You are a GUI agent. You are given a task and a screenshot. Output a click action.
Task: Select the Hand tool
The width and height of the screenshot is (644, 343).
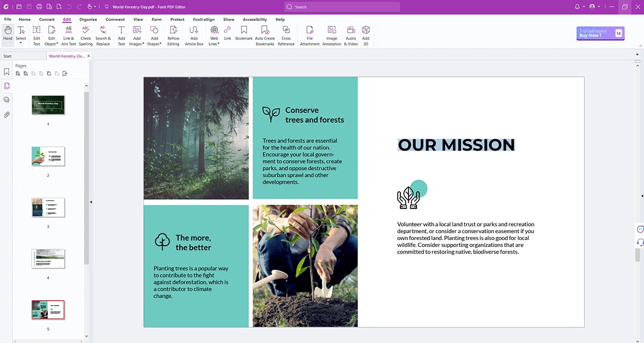click(7, 34)
